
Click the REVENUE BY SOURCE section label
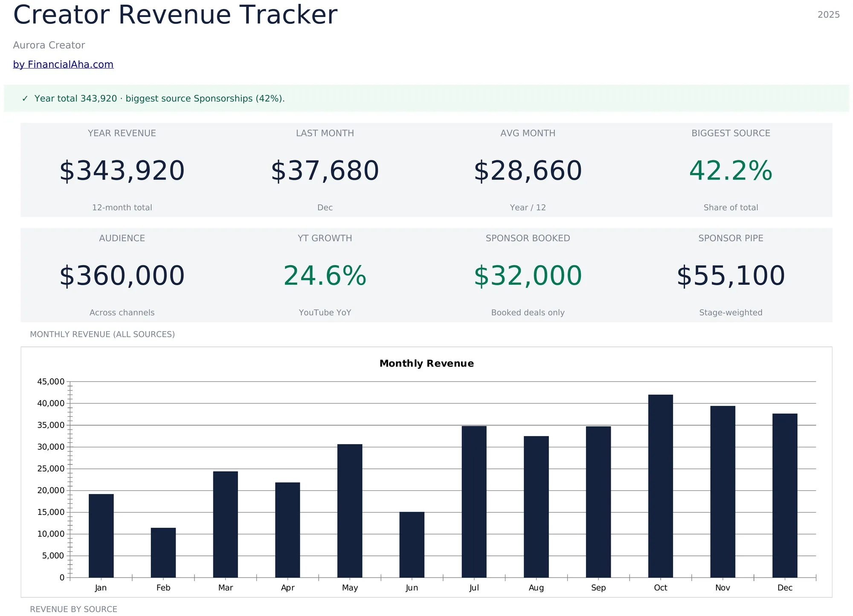pyautogui.click(x=73, y=609)
